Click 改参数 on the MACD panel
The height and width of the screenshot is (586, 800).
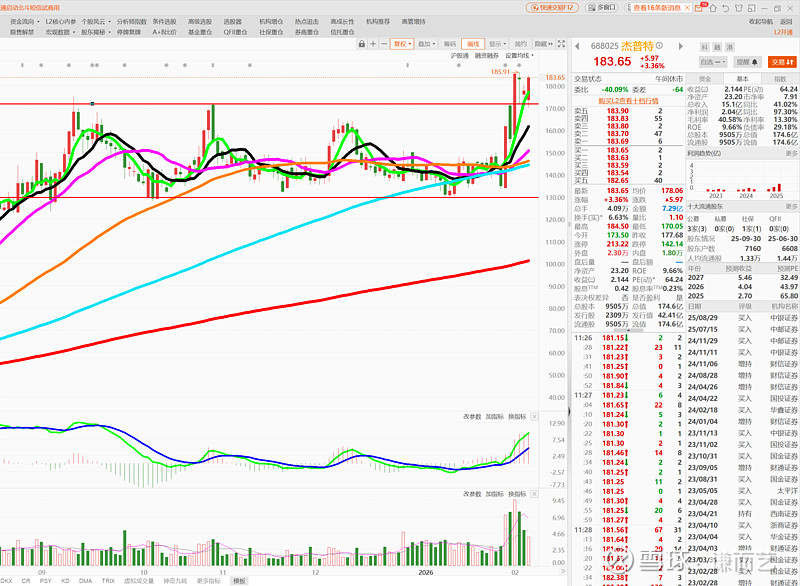click(x=472, y=417)
